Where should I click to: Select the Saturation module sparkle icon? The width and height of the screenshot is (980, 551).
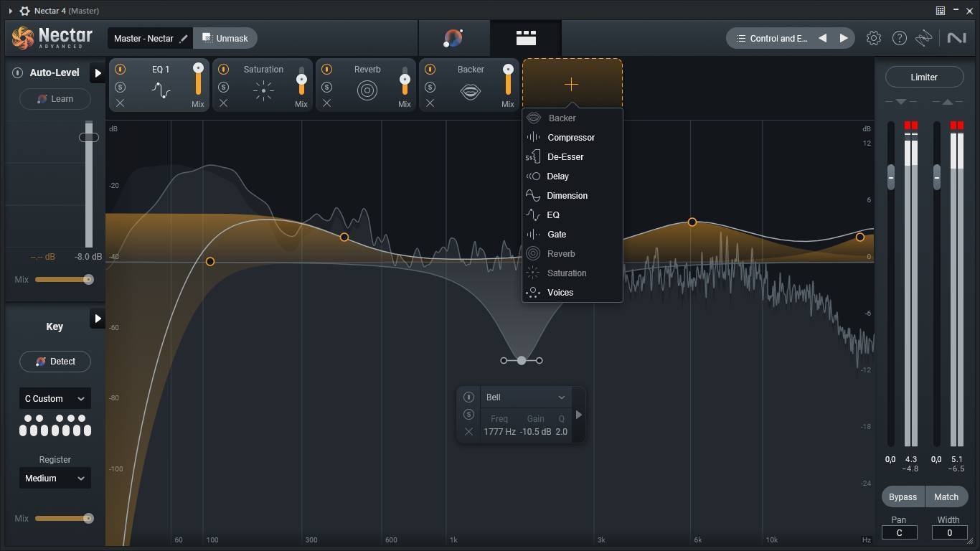tap(263, 91)
